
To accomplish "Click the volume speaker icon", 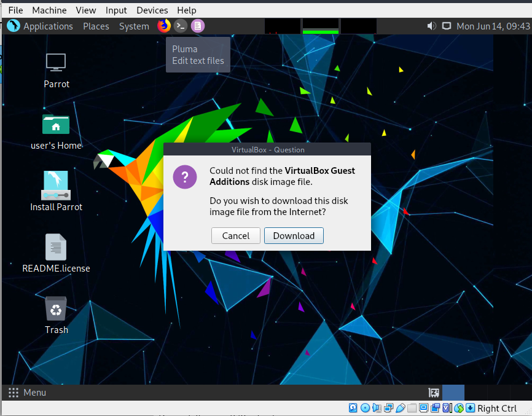I will coord(431,26).
